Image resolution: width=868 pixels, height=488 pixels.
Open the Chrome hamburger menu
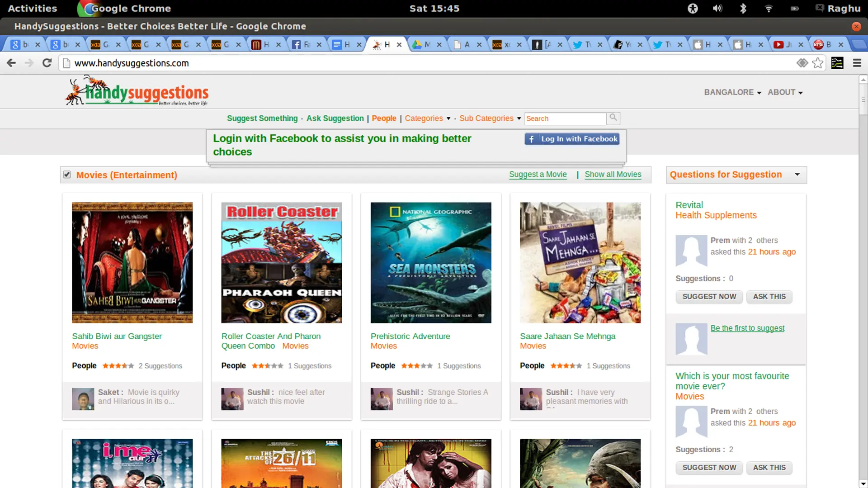click(x=857, y=63)
